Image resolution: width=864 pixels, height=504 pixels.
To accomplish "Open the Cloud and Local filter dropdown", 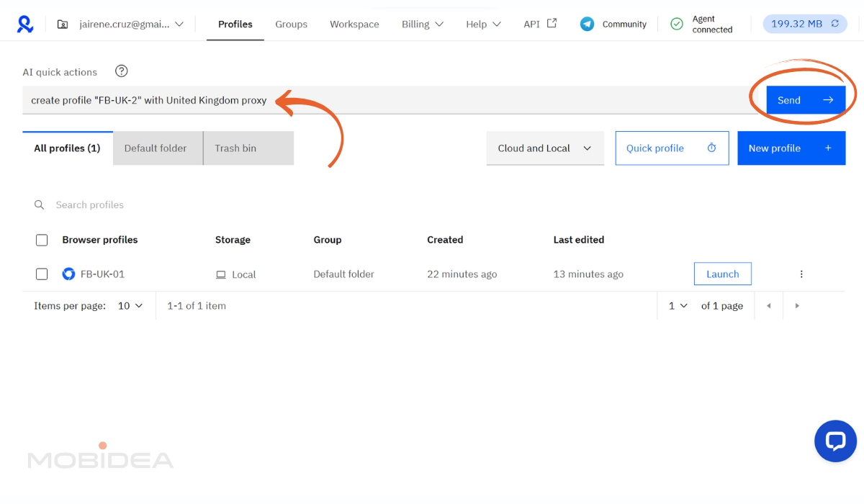I will click(544, 148).
